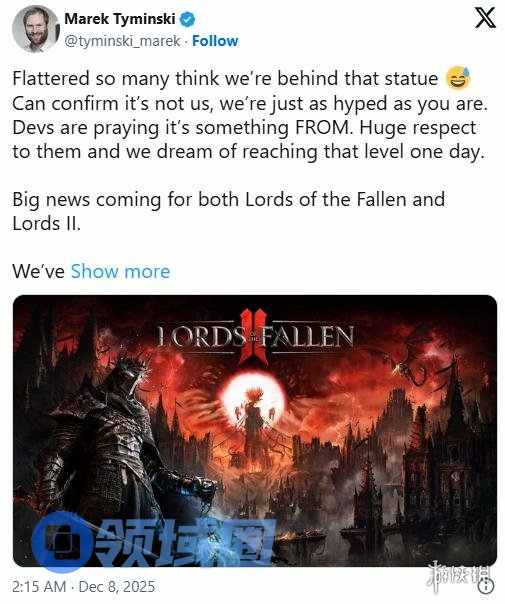Open the @tyminski_marek handle link
The image size is (505, 604).
tap(122, 41)
